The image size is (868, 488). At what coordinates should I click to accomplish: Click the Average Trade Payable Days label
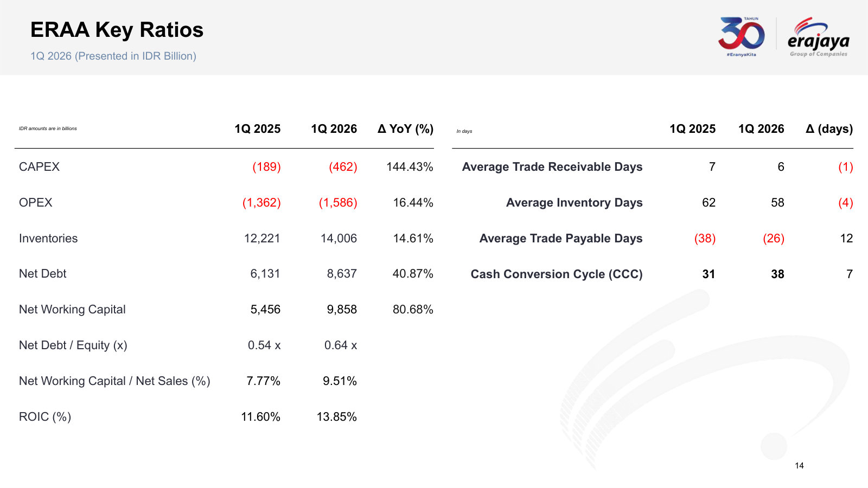tap(561, 239)
